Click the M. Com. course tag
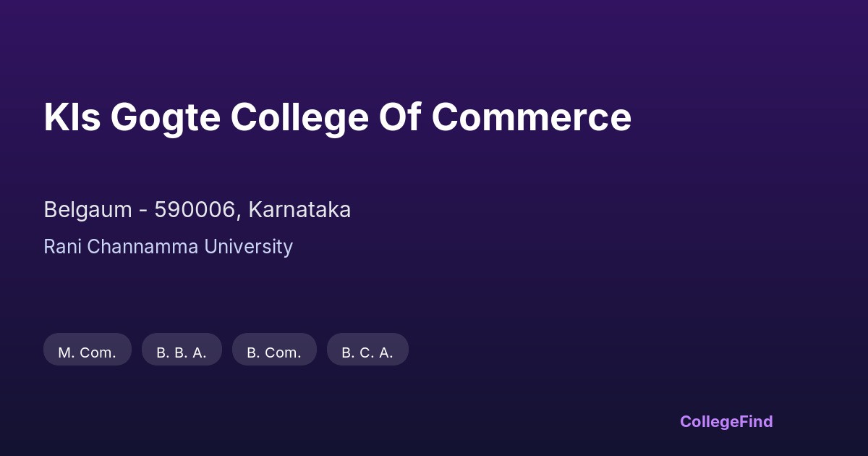This screenshot has height=456, width=868. pos(87,352)
